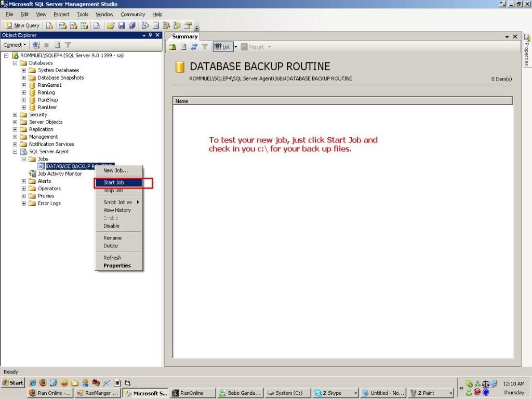Click View History in the context menu

pos(118,210)
